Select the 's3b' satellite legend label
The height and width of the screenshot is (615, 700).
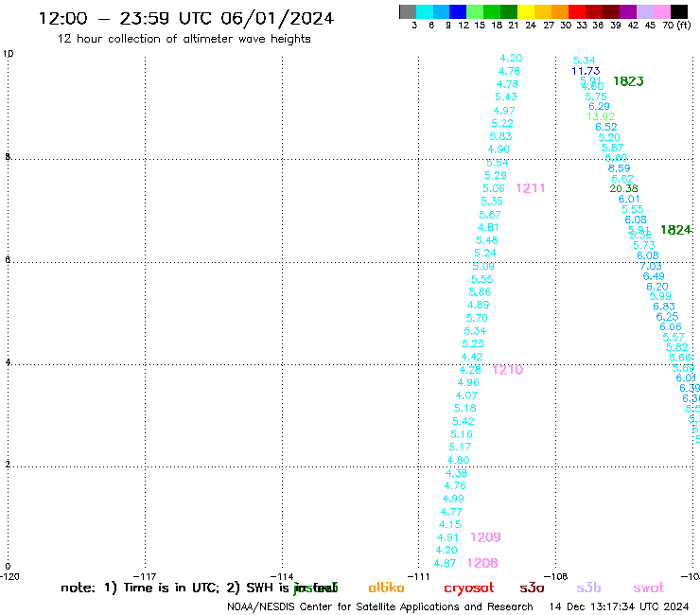pyautogui.click(x=588, y=588)
